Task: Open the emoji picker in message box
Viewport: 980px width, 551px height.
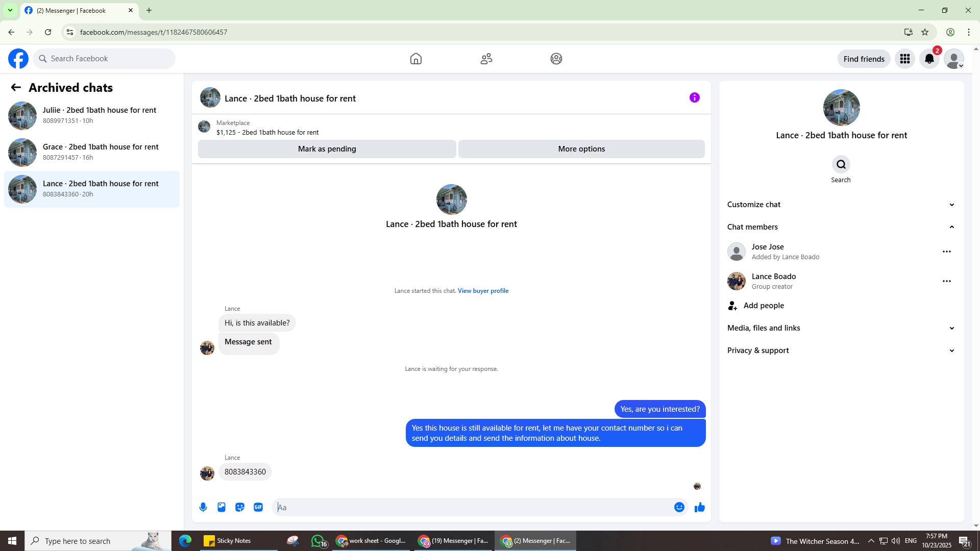Action: coord(679,507)
